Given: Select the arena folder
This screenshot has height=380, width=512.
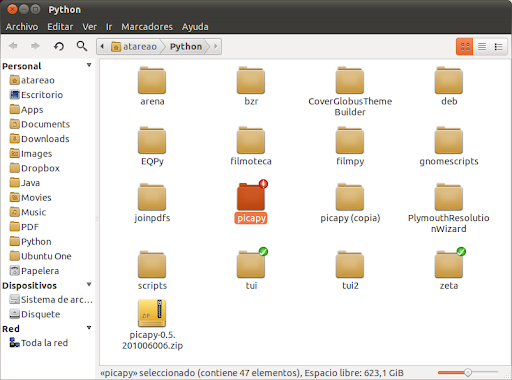Looking at the screenshot, I should (x=152, y=86).
